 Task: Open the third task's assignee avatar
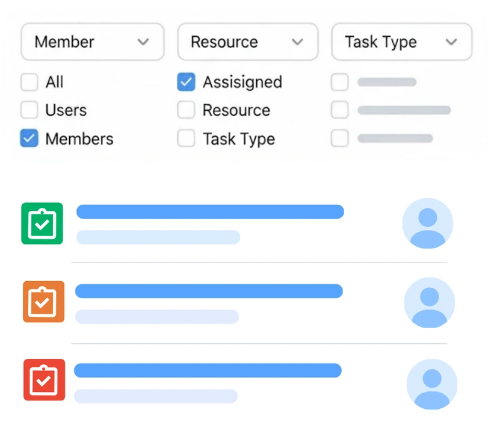[431, 384]
